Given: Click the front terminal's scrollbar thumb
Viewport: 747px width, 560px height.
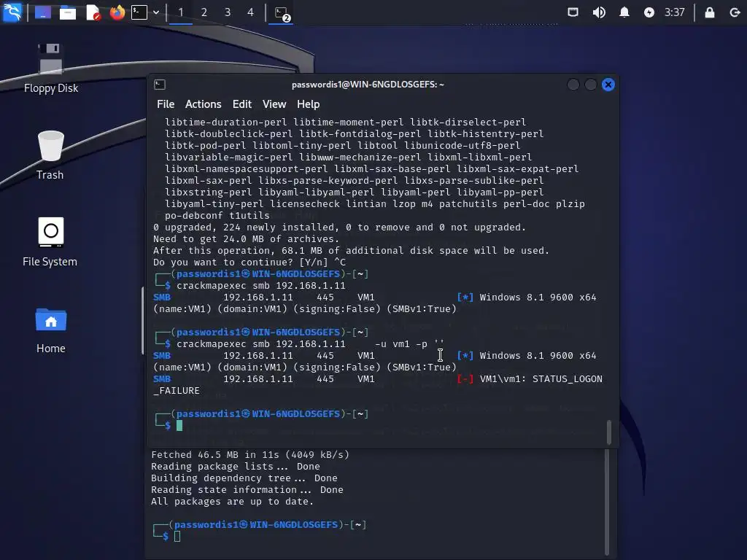Looking at the screenshot, I should click(609, 432).
